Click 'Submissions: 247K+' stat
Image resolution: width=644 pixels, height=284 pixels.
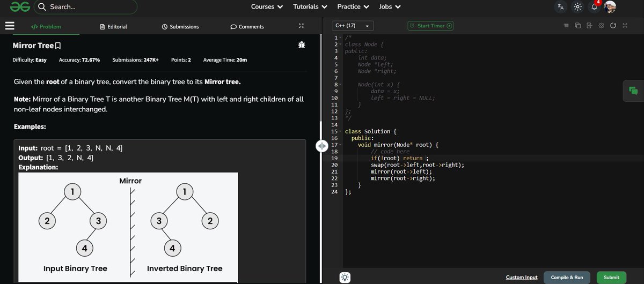click(x=136, y=60)
